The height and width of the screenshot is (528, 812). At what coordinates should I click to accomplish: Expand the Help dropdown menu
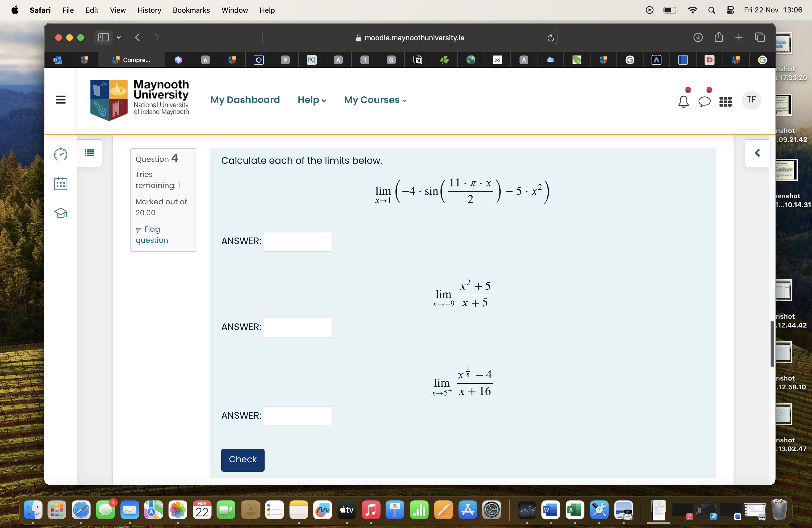click(x=312, y=99)
